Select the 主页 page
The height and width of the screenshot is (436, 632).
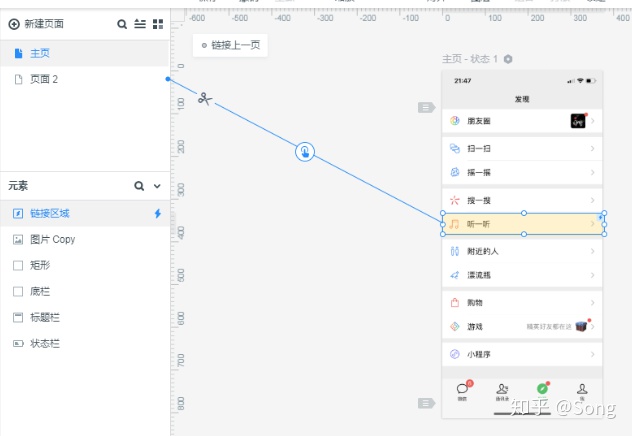click(84, 53)
